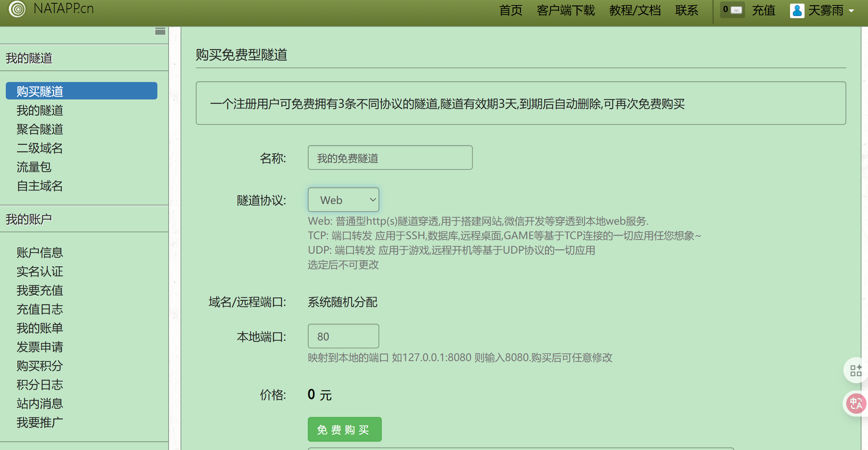The image size is (868, 450).
Task: Click the 本地端口 input field
Action: coord(343,336)
